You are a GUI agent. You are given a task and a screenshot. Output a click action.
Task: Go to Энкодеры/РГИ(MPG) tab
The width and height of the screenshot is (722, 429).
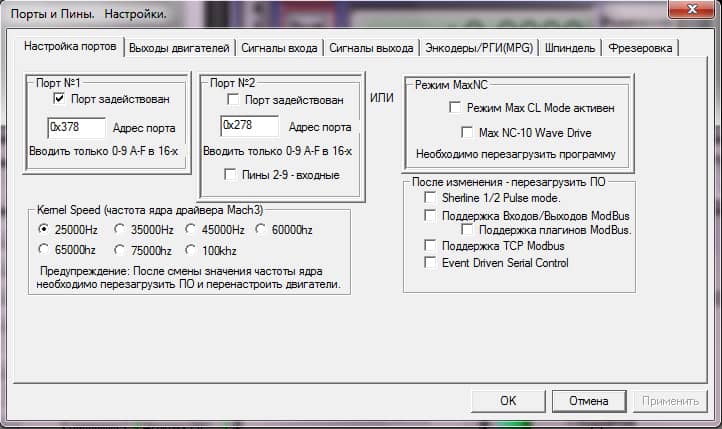pyautogui.click(x=480, y=47)
